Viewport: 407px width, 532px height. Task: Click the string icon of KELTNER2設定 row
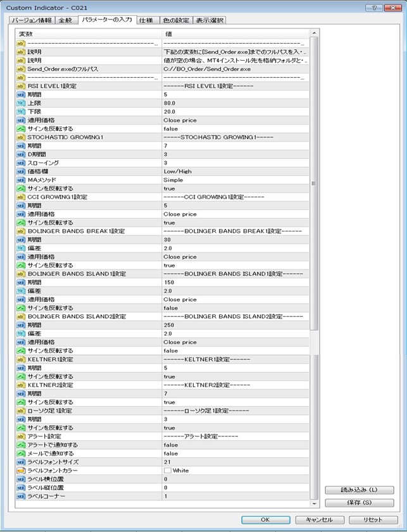pyautogui.click(x=21, y=385)
